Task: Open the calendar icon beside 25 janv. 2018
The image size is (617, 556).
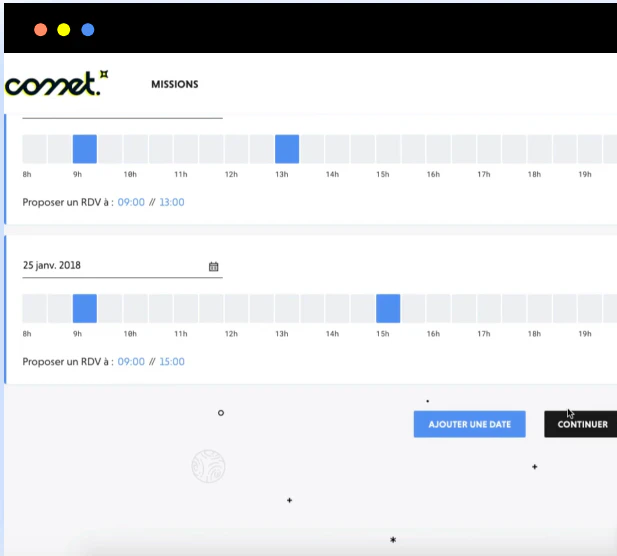Action: click(213, 266)
